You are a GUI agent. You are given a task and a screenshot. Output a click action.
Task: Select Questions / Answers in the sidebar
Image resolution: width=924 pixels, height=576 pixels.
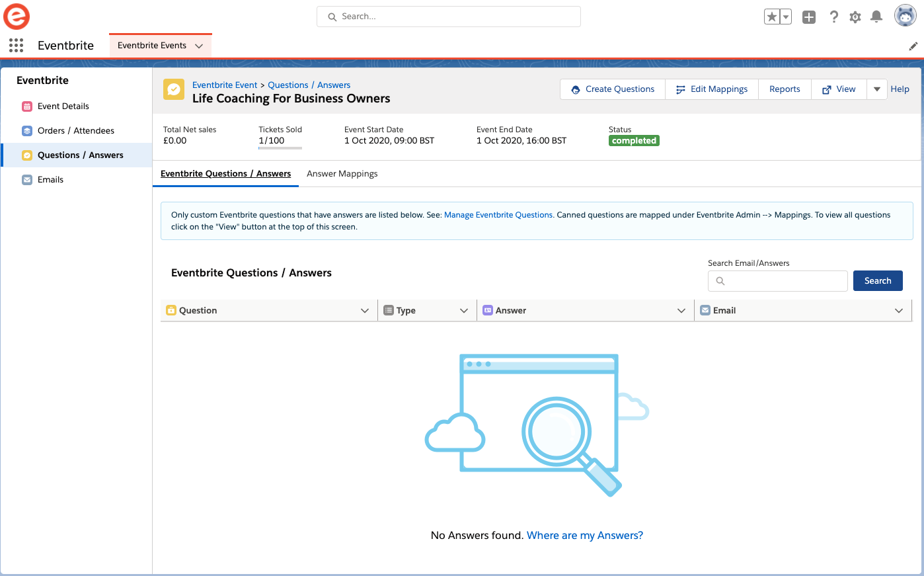pos(77,155)
